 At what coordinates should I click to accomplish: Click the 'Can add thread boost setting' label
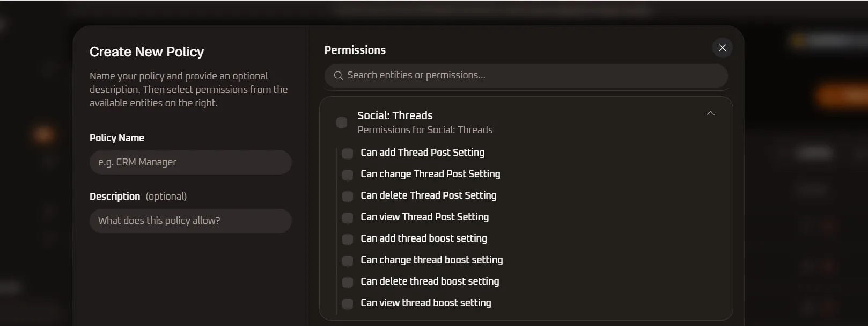424,238
